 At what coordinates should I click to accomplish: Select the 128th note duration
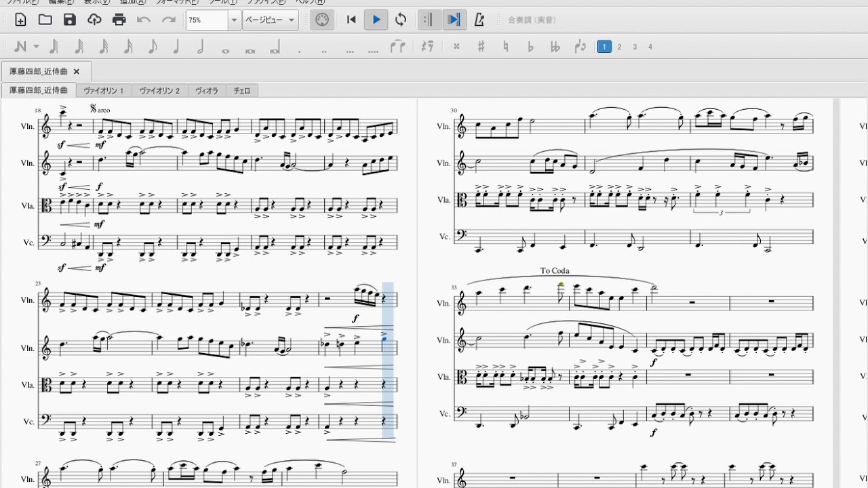pyautogui.click(x=54, y=47)
